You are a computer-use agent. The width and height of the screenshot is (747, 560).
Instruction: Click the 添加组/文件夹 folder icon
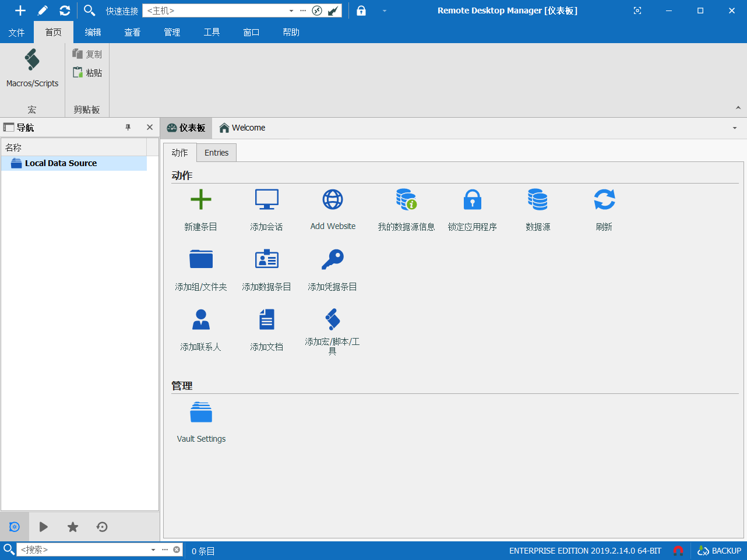[200, 259]
